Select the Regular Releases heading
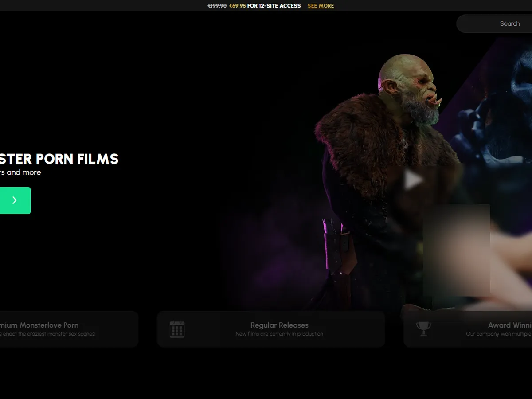 click(x=279, y=325)
